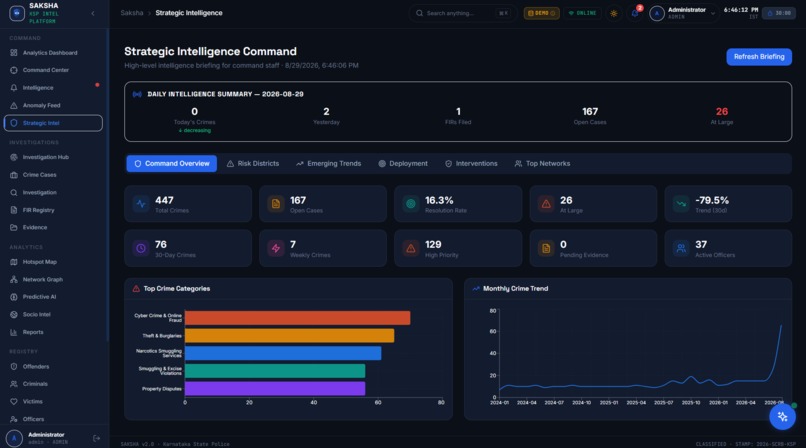Click the Intelligence bell icon in sidebar
This screenshot has height=448, width=806.
[x=14, y=87]
